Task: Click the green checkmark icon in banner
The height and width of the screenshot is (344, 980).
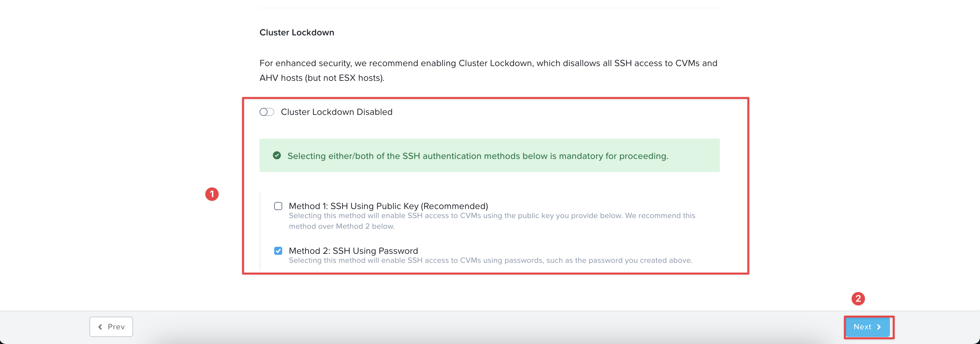Action: (x=277, y=155)
